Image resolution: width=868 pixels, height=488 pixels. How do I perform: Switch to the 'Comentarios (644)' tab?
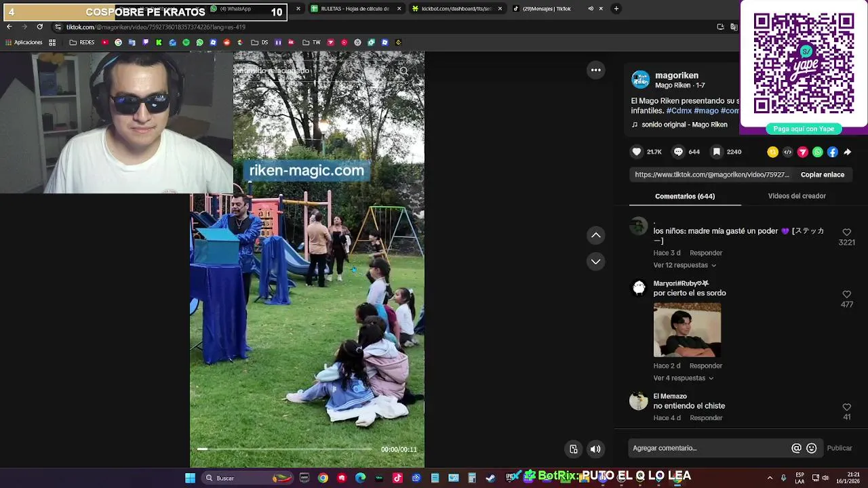(x=685, y=196)
